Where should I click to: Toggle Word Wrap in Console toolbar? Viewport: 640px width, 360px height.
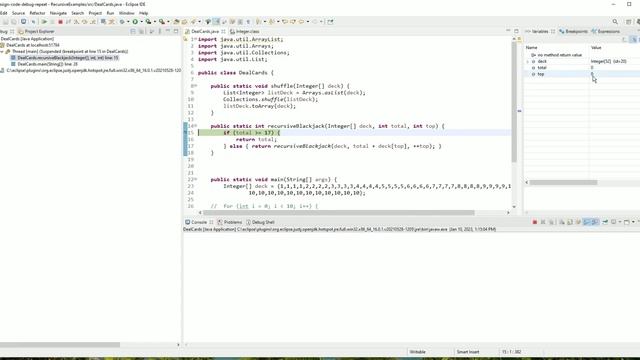coord(578,222)
